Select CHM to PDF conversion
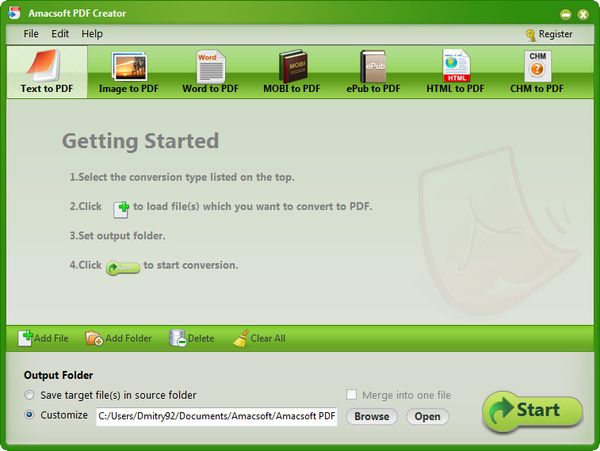 tap(537, 72)
